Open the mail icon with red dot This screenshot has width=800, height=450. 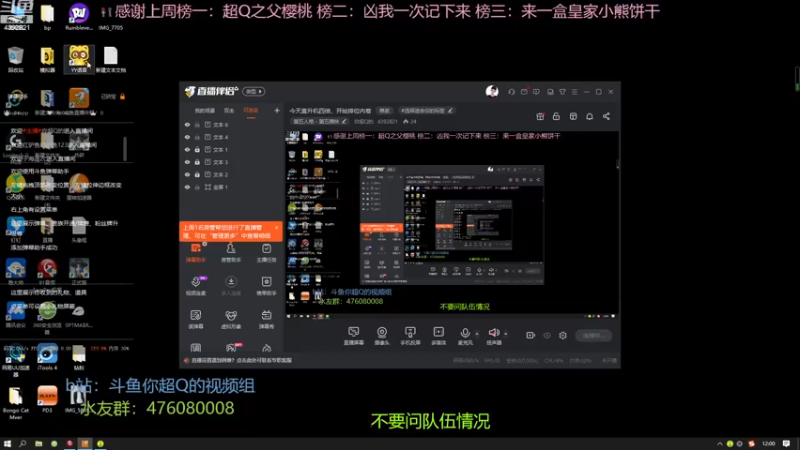(524, 92)
